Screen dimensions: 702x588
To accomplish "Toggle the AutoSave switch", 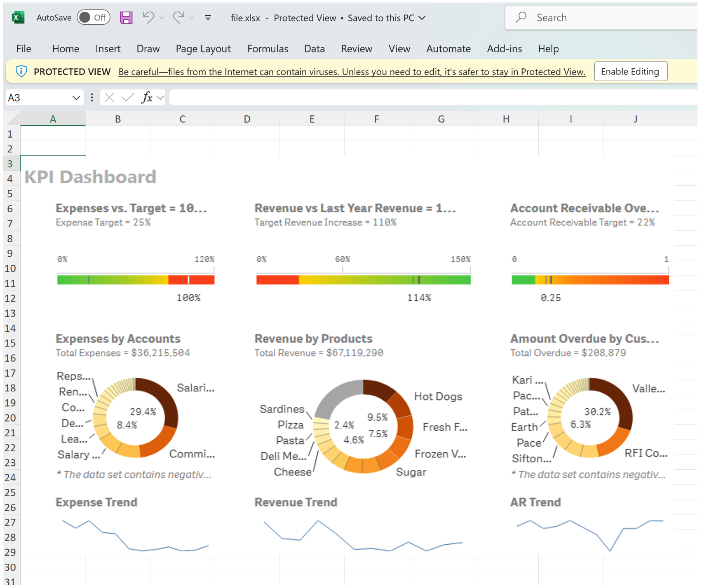I will (x=94, y=17).
